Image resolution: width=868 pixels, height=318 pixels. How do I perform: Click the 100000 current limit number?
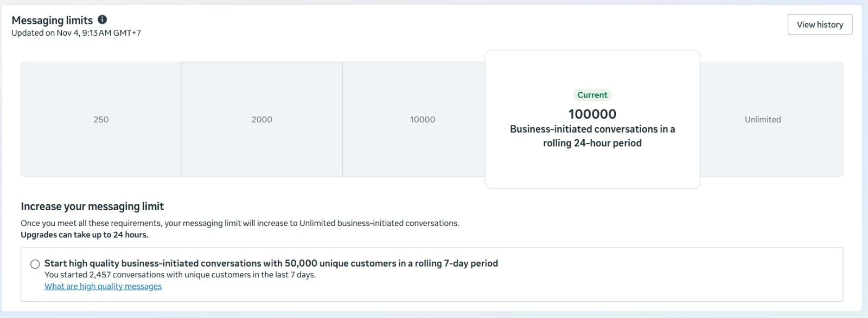click(592, 114)
